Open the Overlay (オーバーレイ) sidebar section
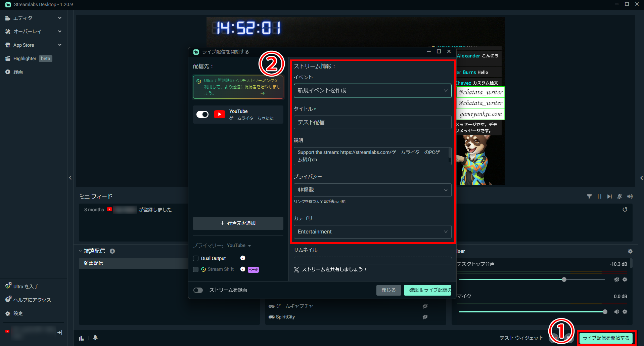 tap(28, 32)
